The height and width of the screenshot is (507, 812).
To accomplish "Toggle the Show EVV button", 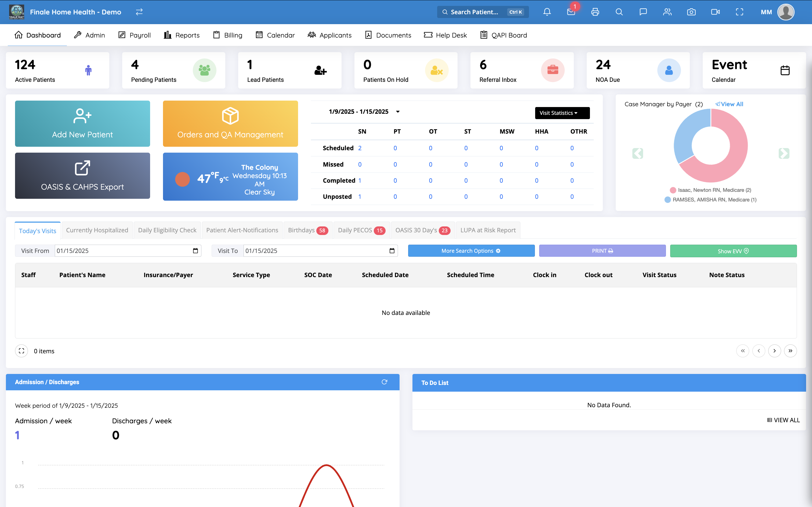I will (x=733, y=251).
